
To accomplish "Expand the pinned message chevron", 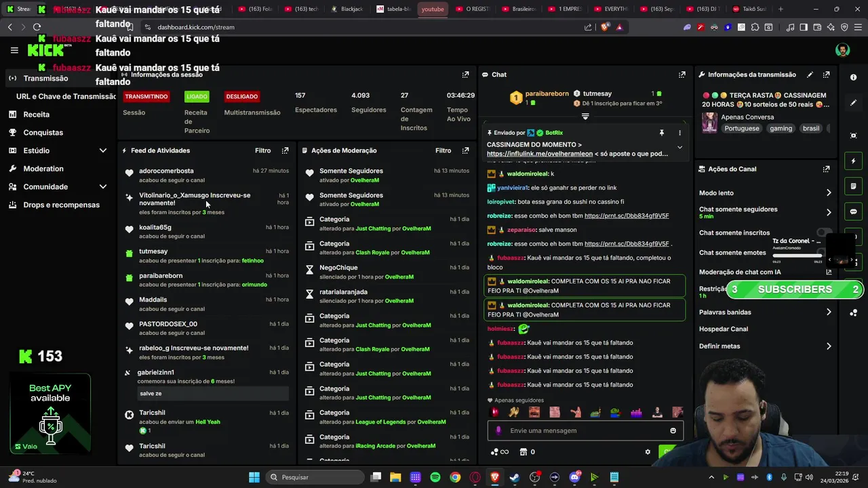I will tap(679, 147).
